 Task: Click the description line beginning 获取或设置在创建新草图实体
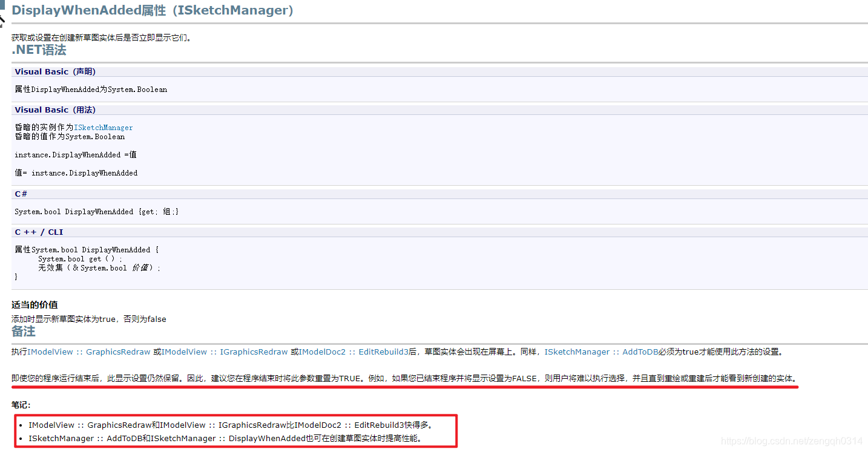(x=102, y=38)
